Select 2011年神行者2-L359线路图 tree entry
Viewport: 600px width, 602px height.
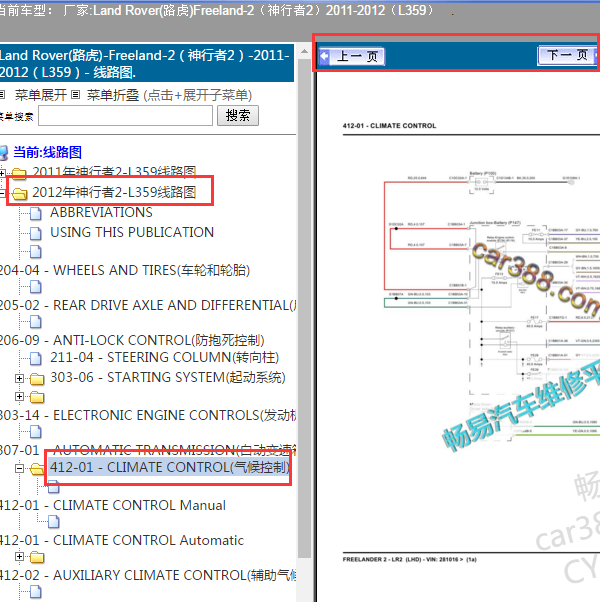point(114,172)
